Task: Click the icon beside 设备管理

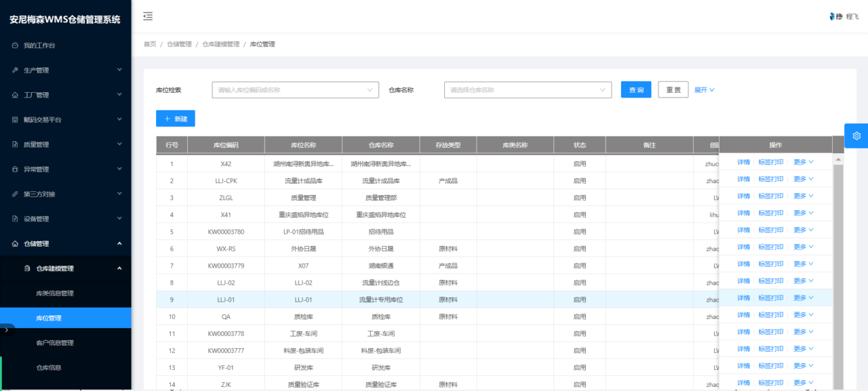Action: [15, 219]
